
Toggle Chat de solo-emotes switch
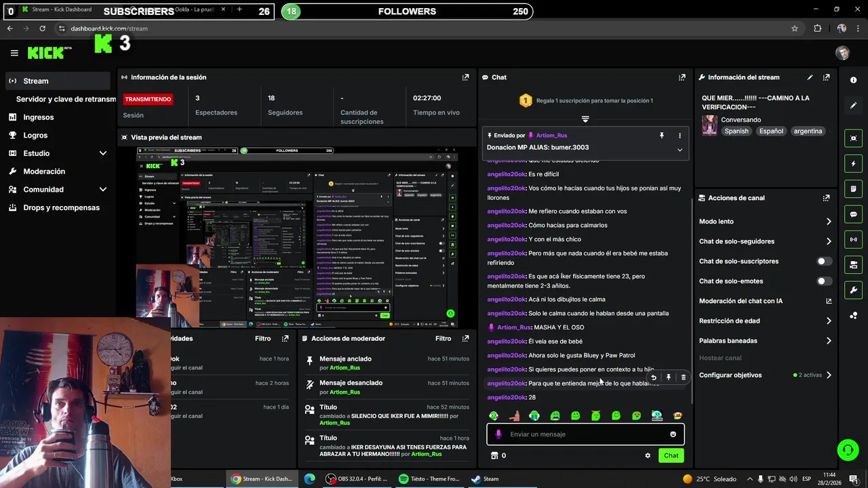(x=824, y=281)
